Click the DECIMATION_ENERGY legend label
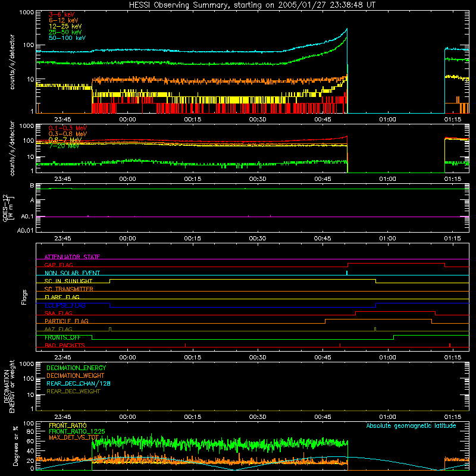Screen dimensions: 476x476 point(76,368)
